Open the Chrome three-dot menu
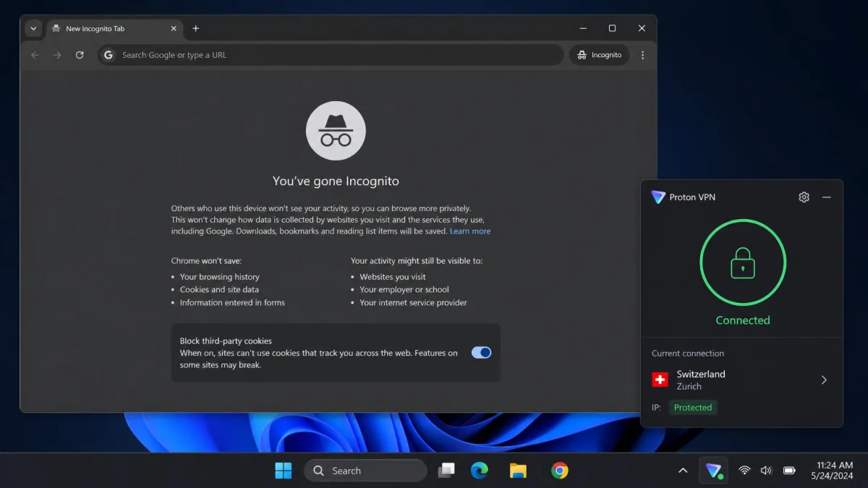Viewport: 868px width, 488px height. (643, 55)
